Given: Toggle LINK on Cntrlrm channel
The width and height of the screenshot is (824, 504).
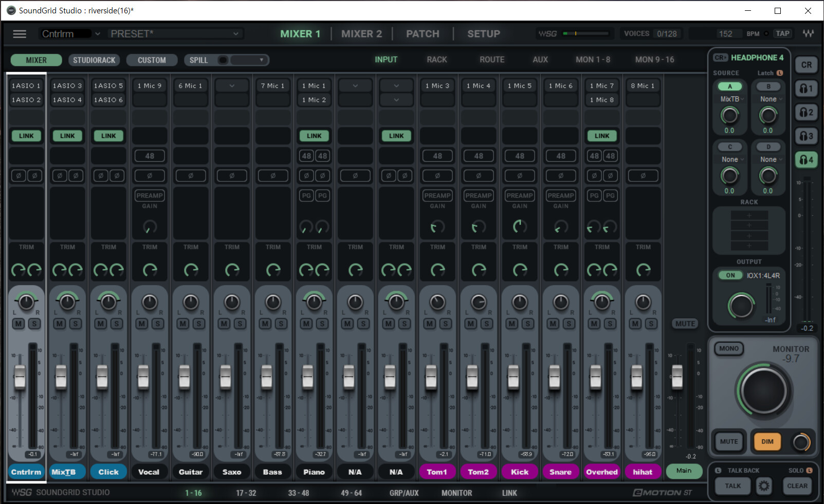Looking at the screenshot, I should coord(26,136).
